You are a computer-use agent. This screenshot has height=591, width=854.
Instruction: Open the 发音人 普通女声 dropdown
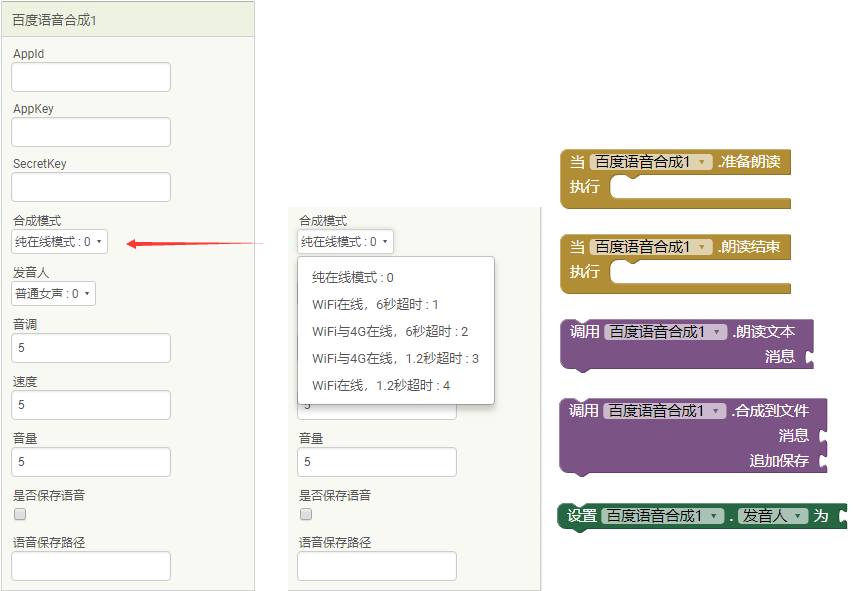pos(53,294)
